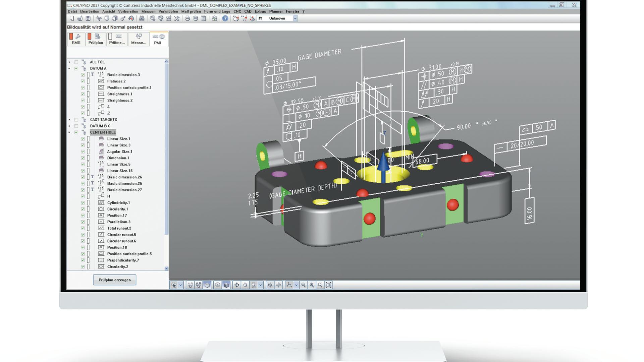The image size is (644, 362).
Task: Click the zoom in magnifier icon
Action: 312,285
